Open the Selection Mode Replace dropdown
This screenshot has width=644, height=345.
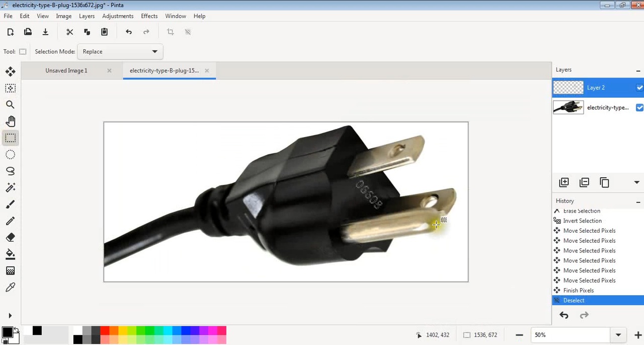(120, 51)
